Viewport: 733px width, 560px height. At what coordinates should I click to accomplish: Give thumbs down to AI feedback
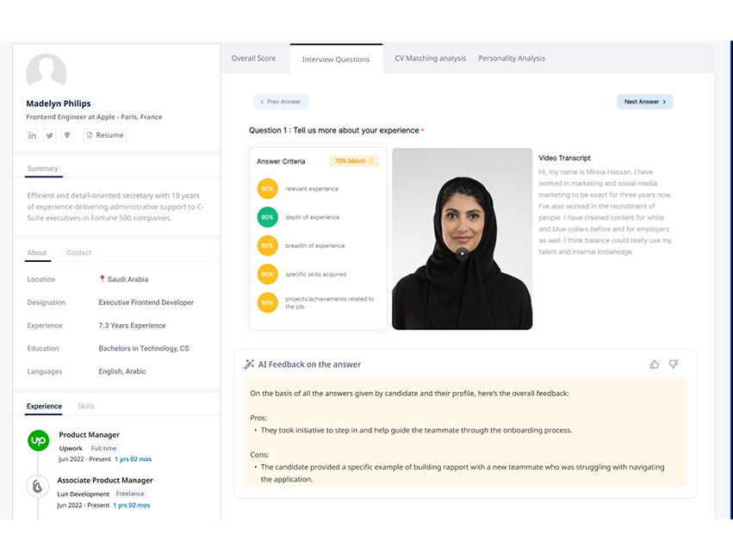pos(674,364)
